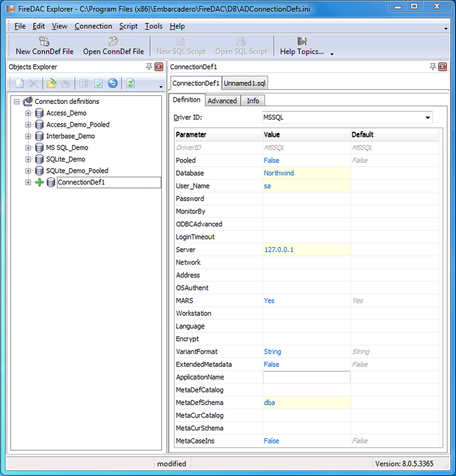Click the apply changes checkmark icon
The image size is (456, 476).
[98, 83]
